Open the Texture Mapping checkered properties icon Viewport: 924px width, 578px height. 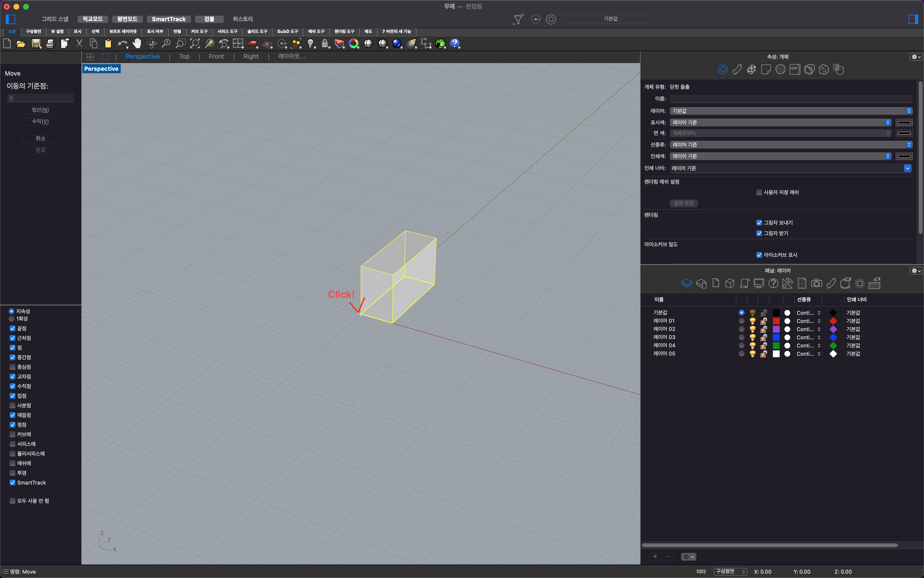point(751,70)
